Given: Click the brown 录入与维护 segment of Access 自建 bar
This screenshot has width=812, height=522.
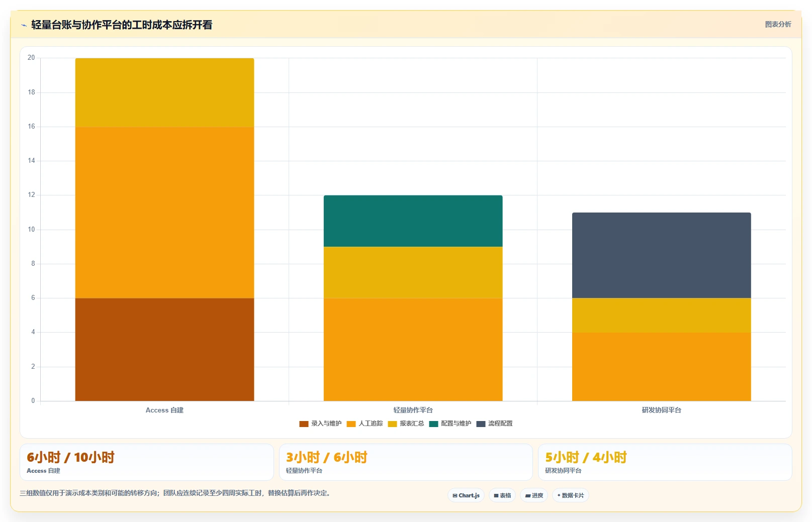Looking at the screenshot, I should 164,350.
